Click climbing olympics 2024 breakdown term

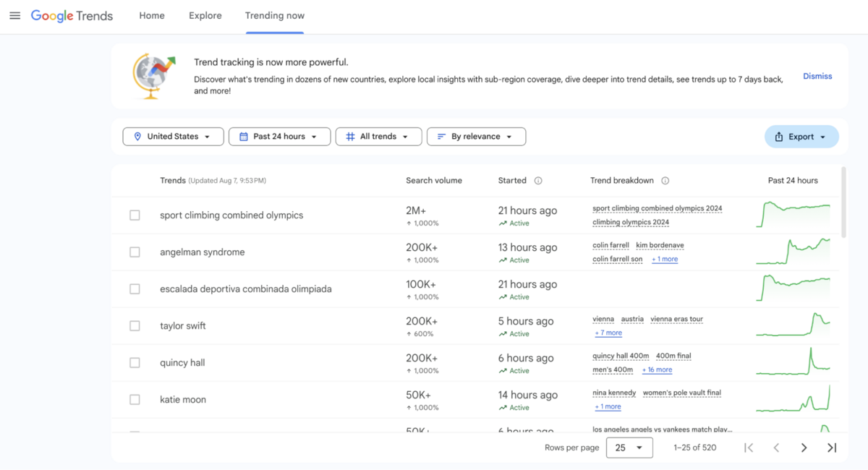[631, 223]
